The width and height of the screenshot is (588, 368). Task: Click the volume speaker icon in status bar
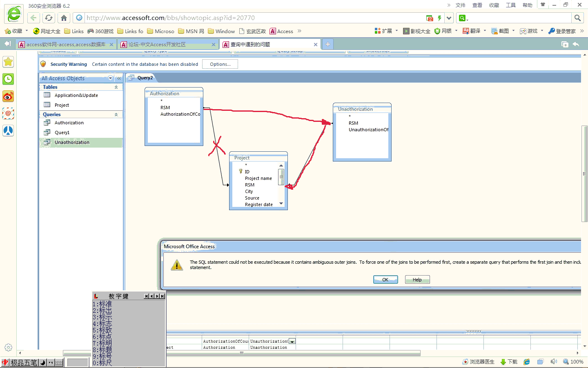click(x=554, y=361)
